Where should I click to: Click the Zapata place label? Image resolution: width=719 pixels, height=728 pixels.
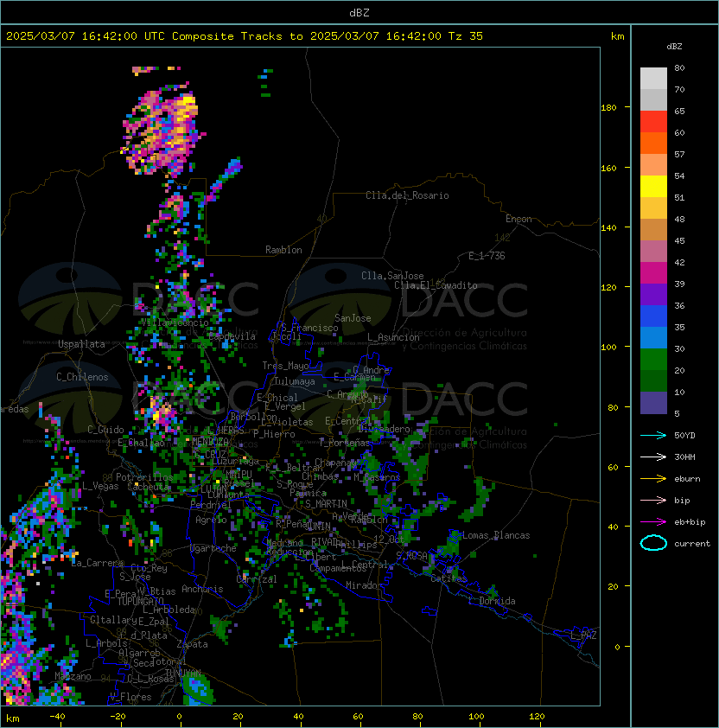click(x=192, y=644)
